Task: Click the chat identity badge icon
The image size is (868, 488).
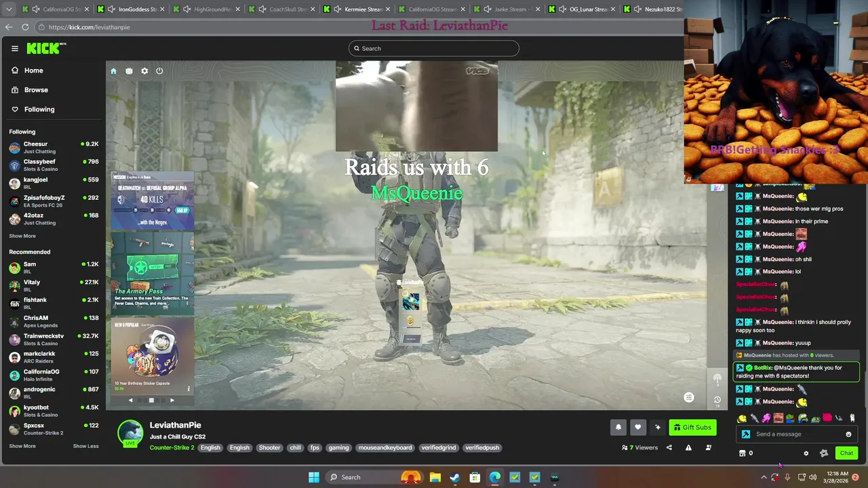Action: tap(824, 453)
